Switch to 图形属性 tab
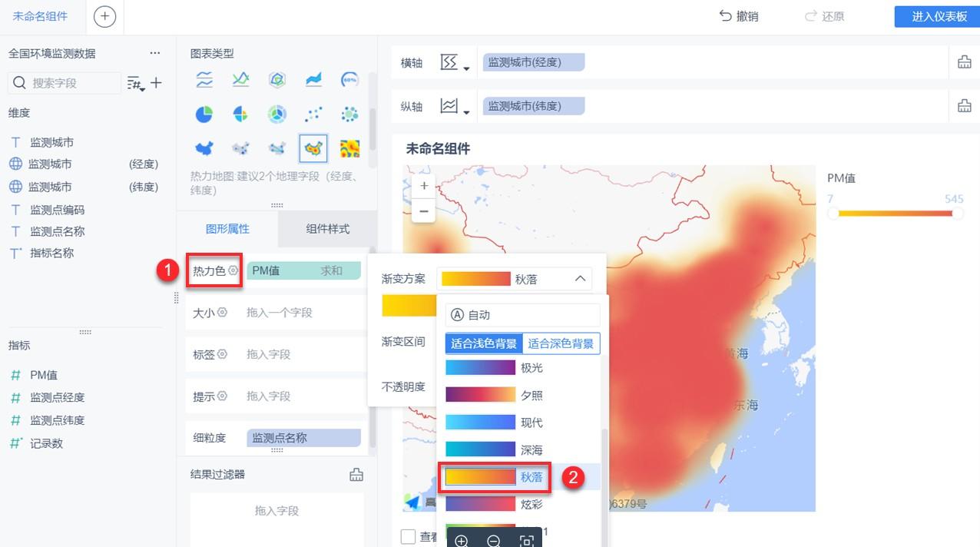The height and width of the screenshot is (547, 980). [x=227, y=228]
